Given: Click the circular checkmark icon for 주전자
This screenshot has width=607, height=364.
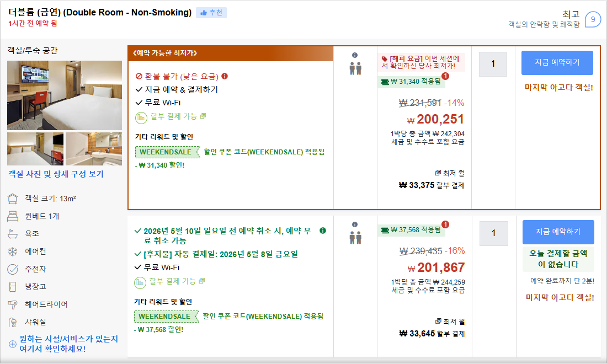Looking at the screenshot, I should click(13, 269).
